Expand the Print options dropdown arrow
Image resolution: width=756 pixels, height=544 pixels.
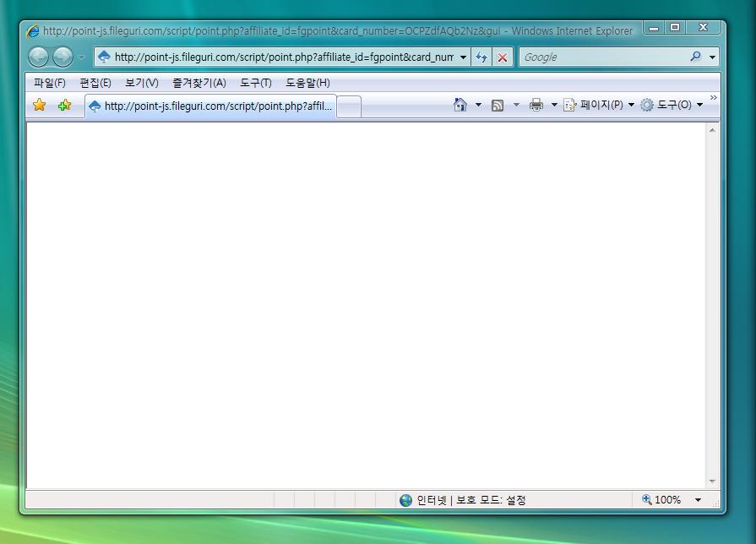[x=554, y=105]
